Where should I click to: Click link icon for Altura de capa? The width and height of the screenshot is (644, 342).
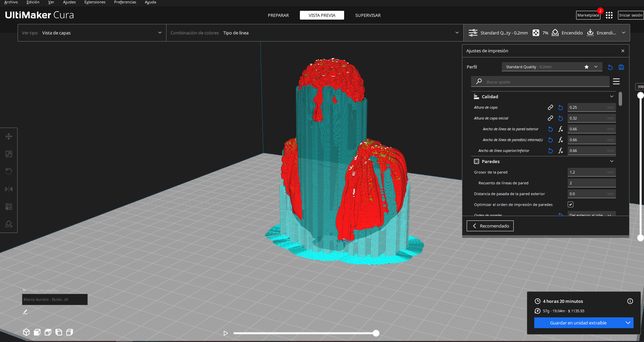(550, 107)
